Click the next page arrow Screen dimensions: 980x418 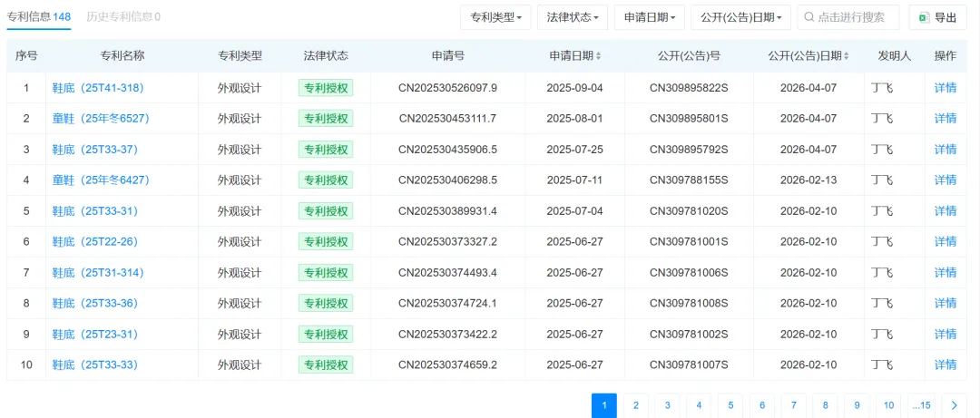pyautogui.click(x=955, y=405)
